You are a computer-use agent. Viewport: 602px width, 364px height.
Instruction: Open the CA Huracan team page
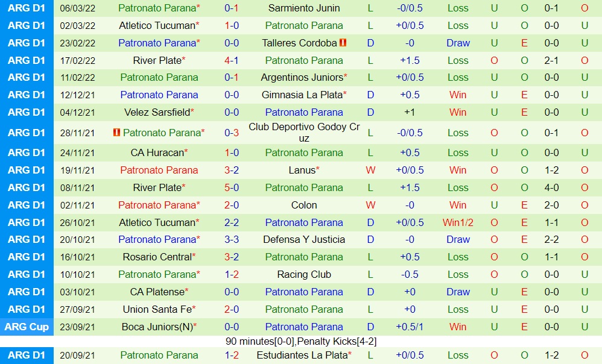157,153
